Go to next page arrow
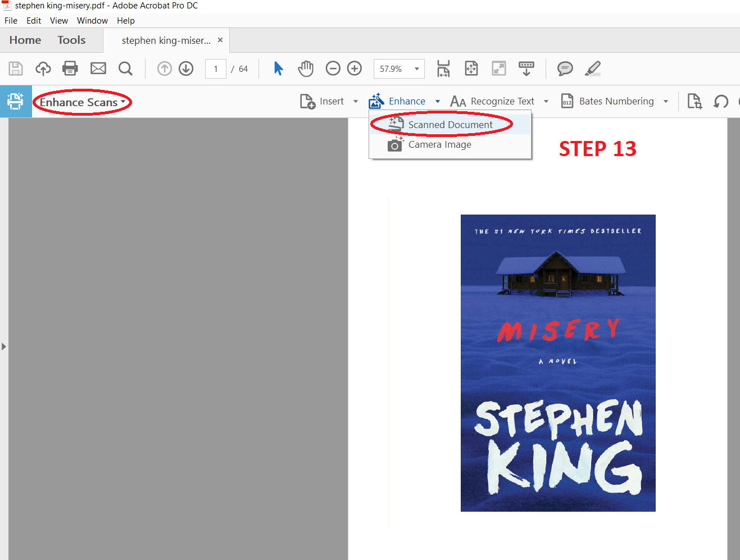740x560 pixels. [186, 69]
